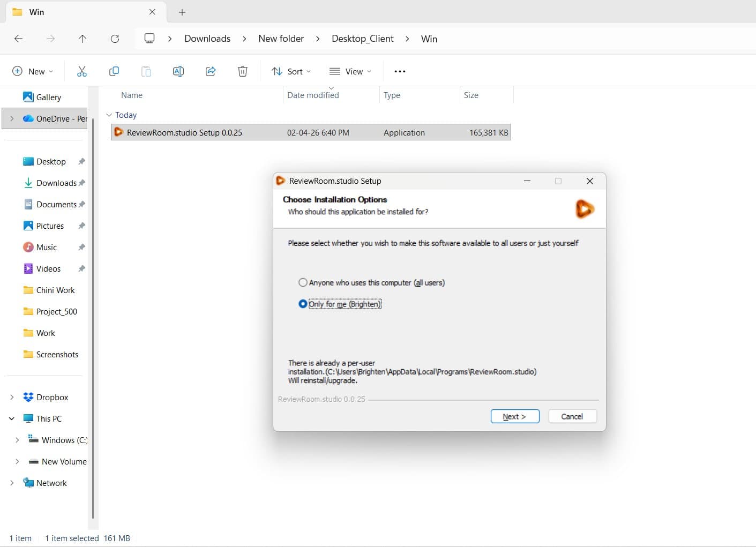The image size is (756, 547).
Task: Open the Sort dropdown menu
Action: point(291,71)
